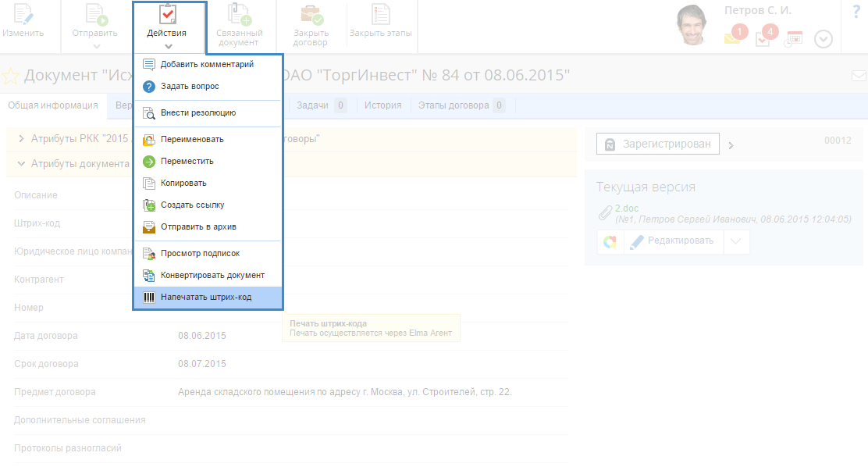
Task: Select Добавить комментарий in the menu
Action: coord(208,64)
